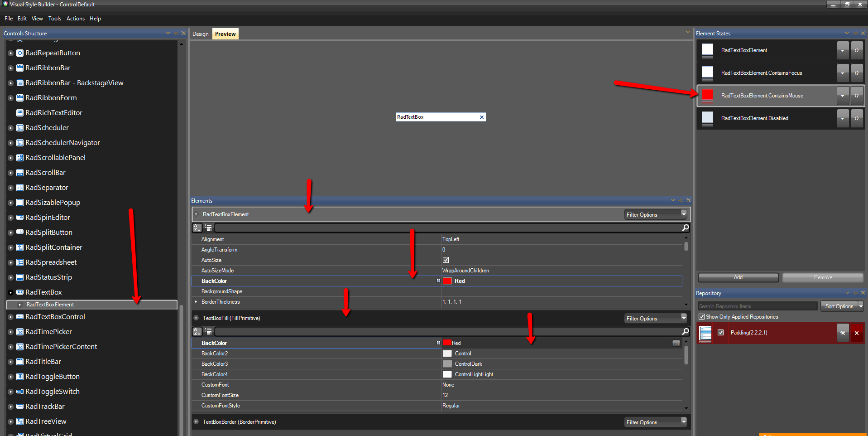Viewport: 868px width, 436px height.
Task: Open the Actions menu
Action: point(76,19)
